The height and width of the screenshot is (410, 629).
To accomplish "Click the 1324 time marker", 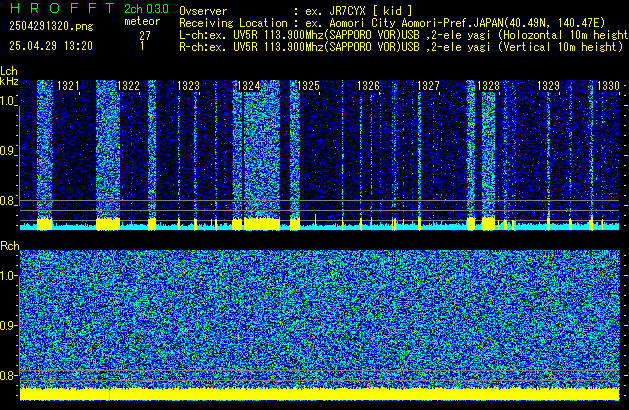I will click(248, 86).
